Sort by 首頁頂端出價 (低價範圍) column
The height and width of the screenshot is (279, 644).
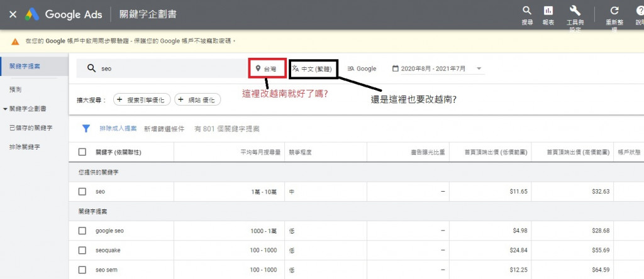[496, 152]
